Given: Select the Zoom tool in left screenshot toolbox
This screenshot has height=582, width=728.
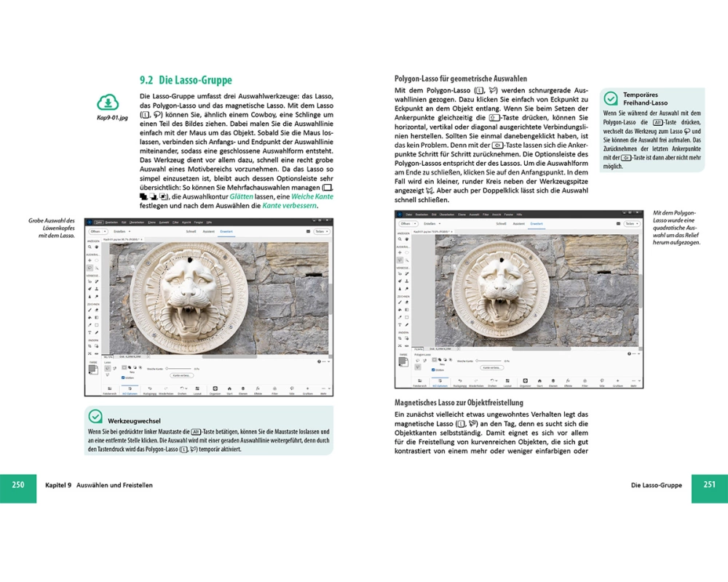Looking at the screenshot, I should (x=89, y=247).
